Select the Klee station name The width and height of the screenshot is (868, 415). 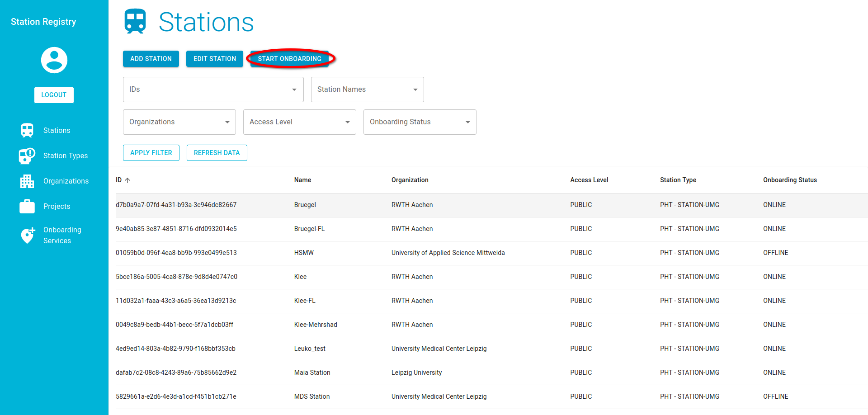click(x=300, y=277)
